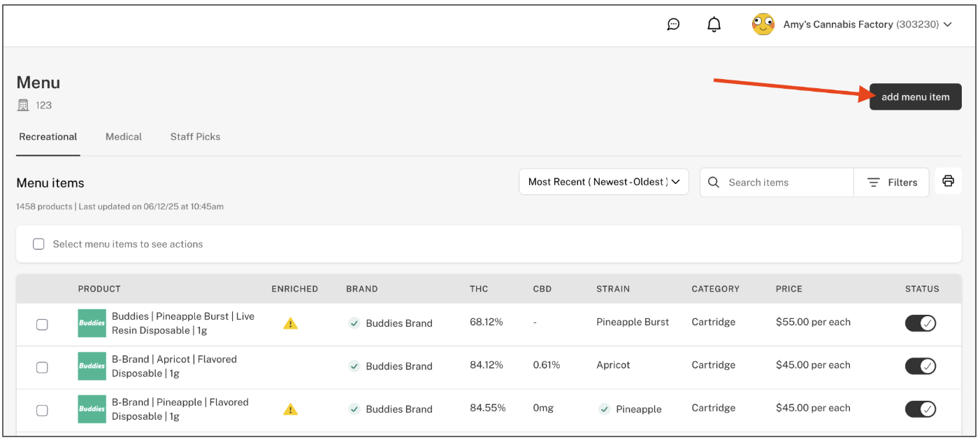Open the Staff Picks tab
The height and width of the screenshot is (440, 980).
[x=195, y=137]
